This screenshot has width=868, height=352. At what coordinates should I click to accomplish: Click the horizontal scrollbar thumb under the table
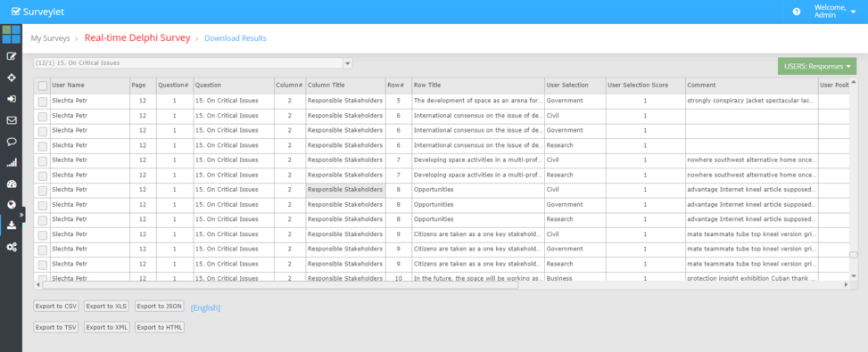pos(280,285)
